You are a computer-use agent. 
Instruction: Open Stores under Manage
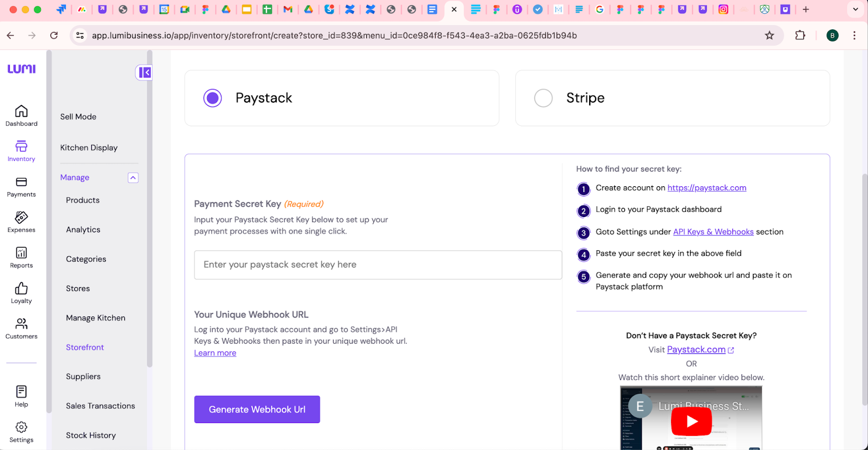78,288
